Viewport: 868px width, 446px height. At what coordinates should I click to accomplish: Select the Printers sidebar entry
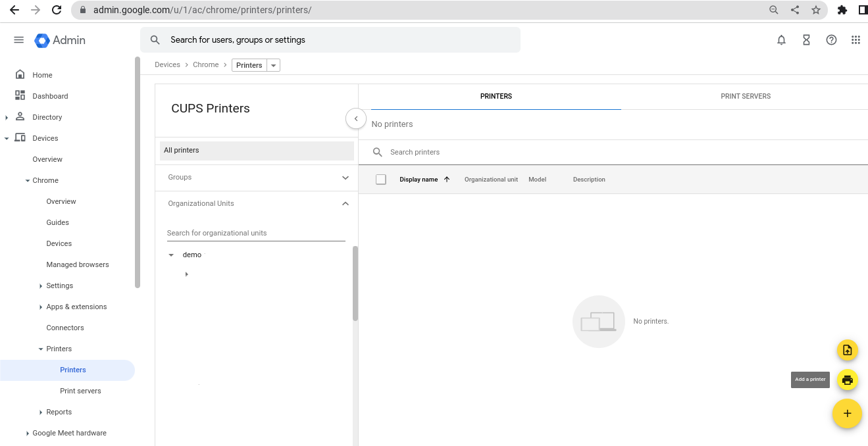[67, 370]
